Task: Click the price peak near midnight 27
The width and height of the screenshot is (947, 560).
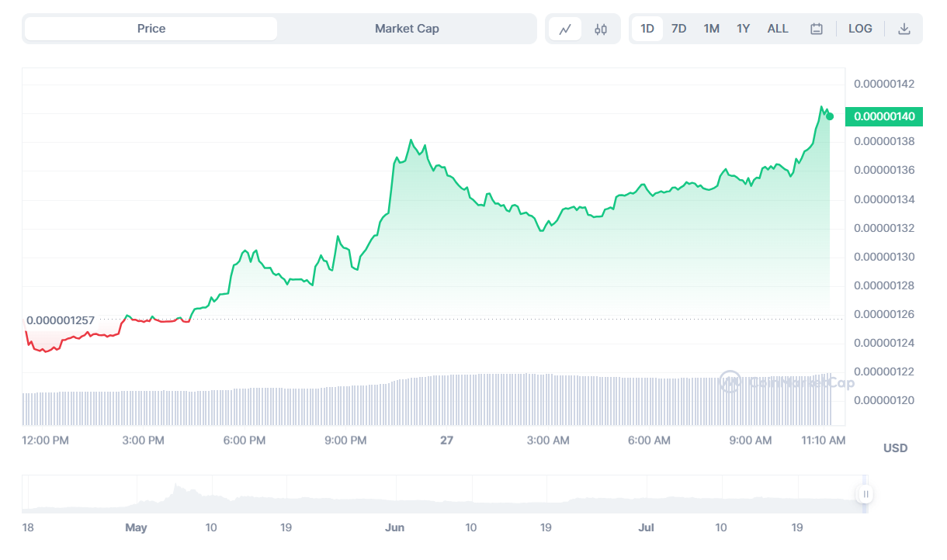Action: tap(411, 140)
